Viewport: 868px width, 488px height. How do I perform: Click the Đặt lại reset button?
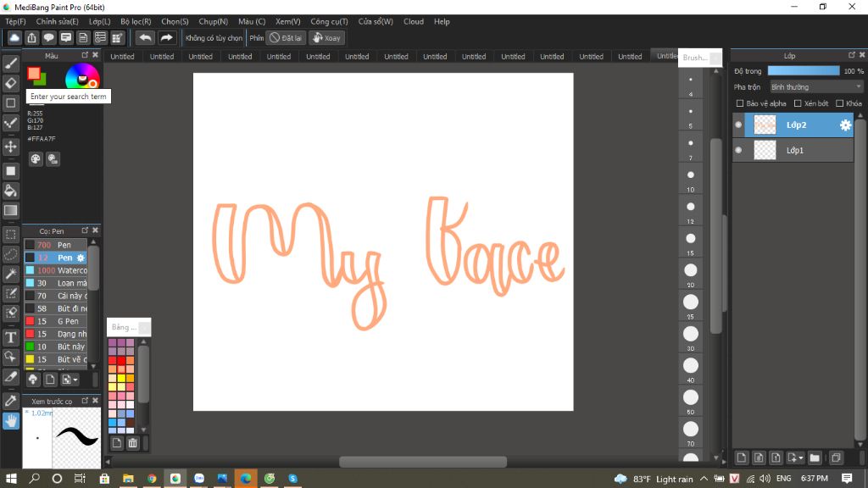(x=287, y=37)
